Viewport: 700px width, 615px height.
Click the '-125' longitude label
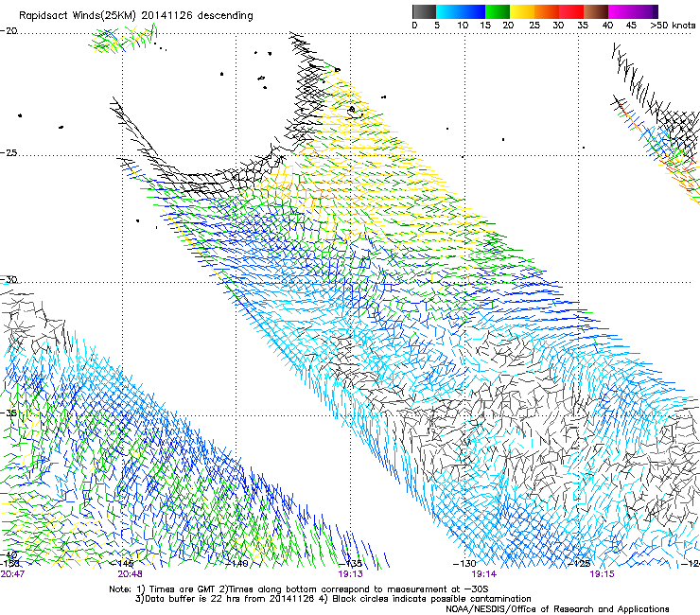point(579,564)
